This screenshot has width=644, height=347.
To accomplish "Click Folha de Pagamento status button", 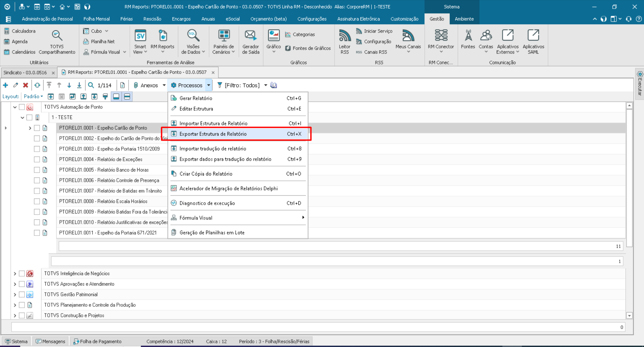I will click(97, 341).
